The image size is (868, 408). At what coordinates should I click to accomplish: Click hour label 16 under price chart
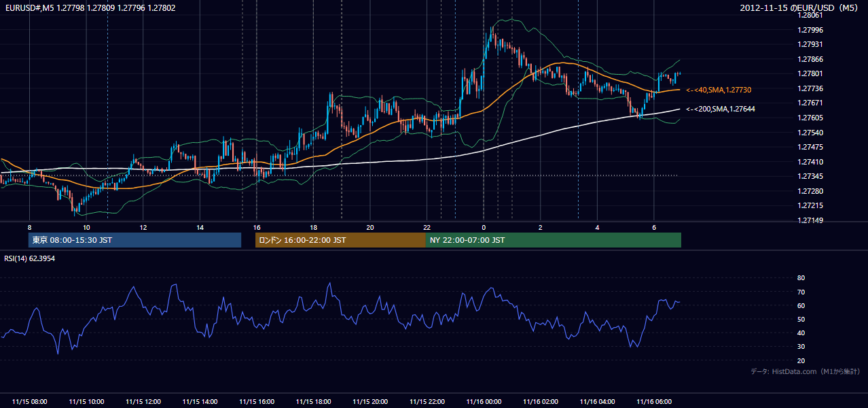pos(257,227)
